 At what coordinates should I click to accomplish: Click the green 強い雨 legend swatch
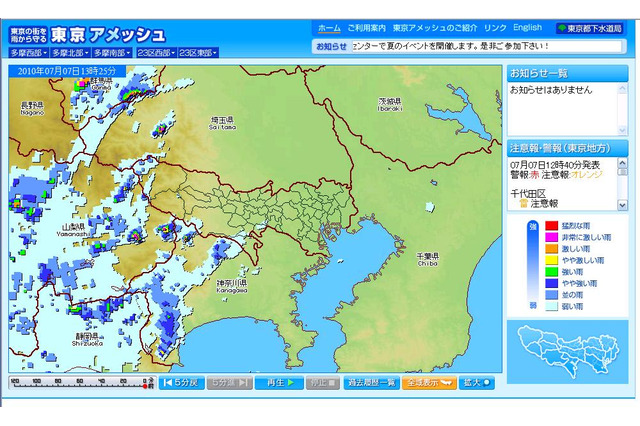(x=551, y=272)
